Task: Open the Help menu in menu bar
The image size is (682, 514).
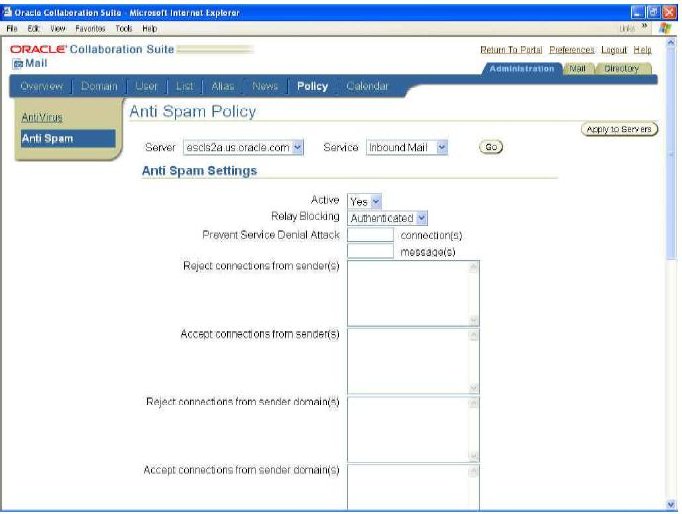Action: coord(150,29)
